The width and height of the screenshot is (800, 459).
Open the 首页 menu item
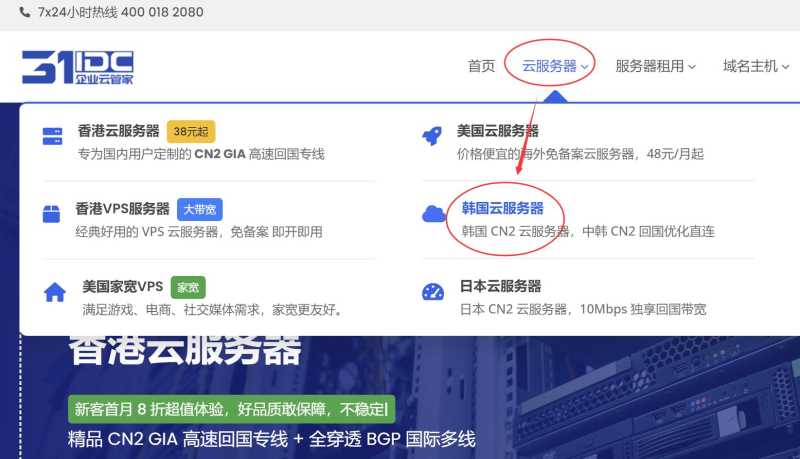tap(481, 66)
